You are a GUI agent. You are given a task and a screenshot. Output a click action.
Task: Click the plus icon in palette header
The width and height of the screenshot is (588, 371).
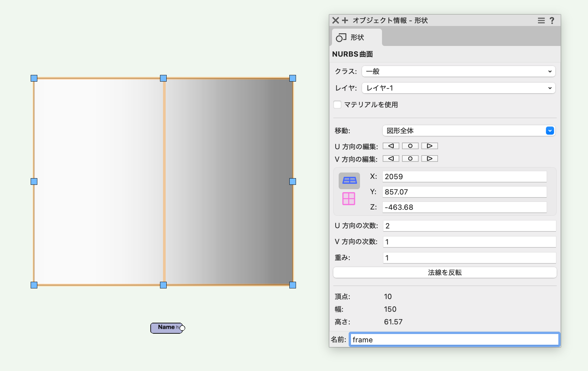[345, 20]
